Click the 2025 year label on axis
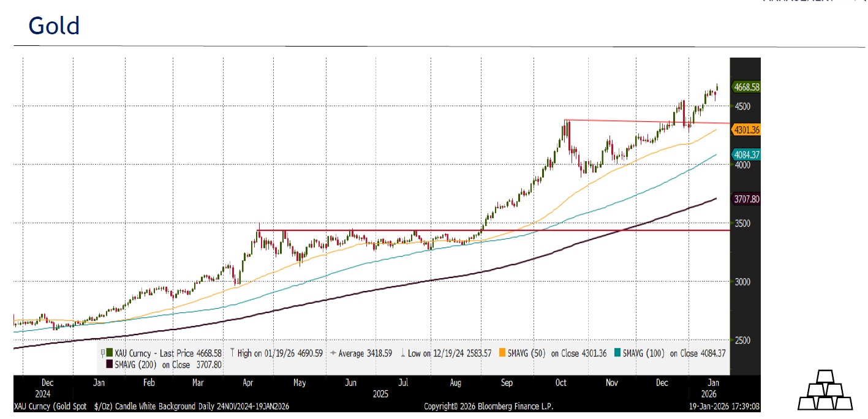Image resolution: width=868 pixels, height=419 pixels. click(x=381, y=394)
